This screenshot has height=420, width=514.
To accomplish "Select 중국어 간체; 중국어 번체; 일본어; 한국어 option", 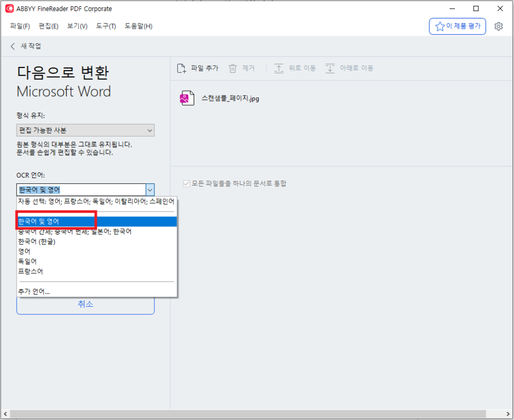I will pos(96,232).
